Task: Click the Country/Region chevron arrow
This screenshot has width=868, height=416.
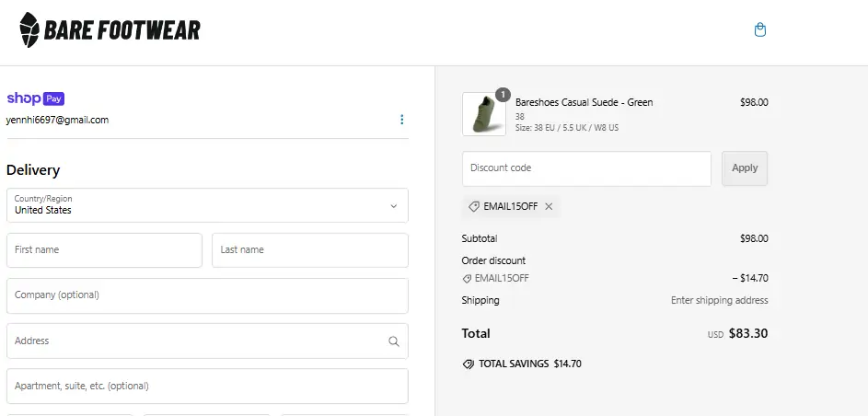Action: (x=394, y=206)
